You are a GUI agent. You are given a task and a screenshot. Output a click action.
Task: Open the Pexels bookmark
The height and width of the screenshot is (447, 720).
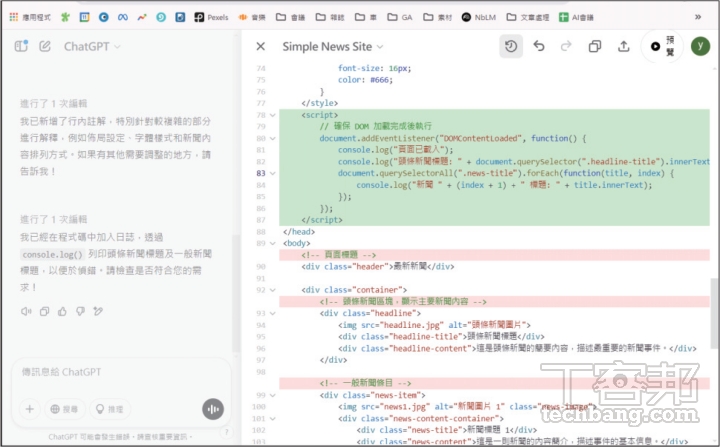[x=211, y=17]
